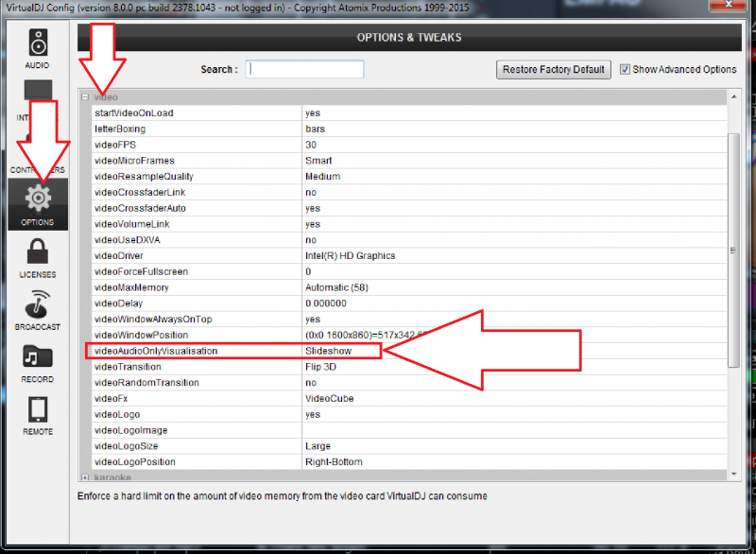Select the videoMicroFrames setting
This screenshot has width=756, height=554.
tap(134, 161)
